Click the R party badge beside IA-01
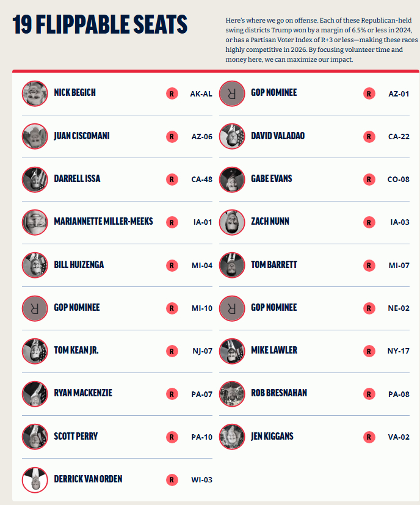 [172, 222]
